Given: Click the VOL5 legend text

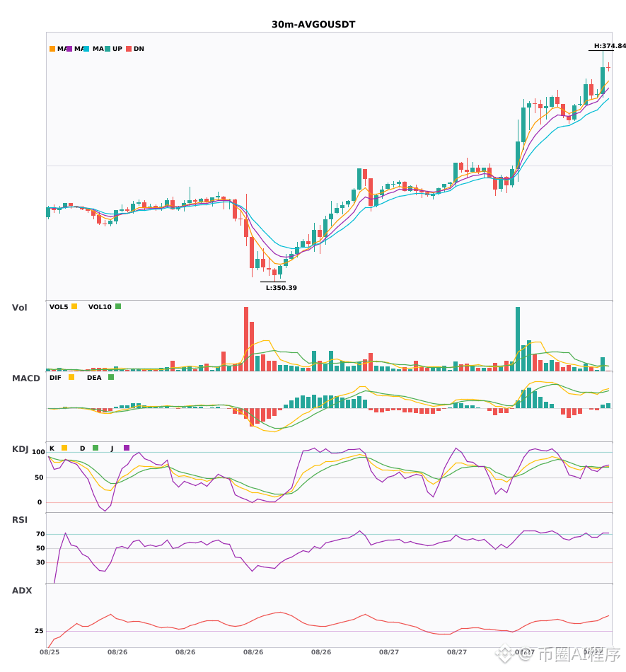Looking at the screenshot, I should point(59,307).
